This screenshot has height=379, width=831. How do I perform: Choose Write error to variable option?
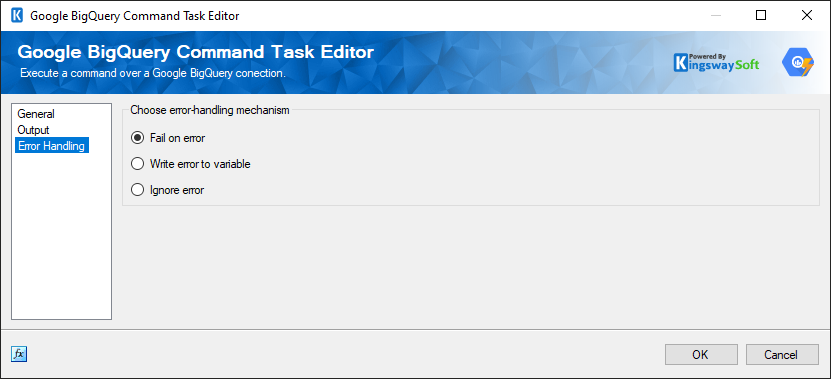[191, 164]
